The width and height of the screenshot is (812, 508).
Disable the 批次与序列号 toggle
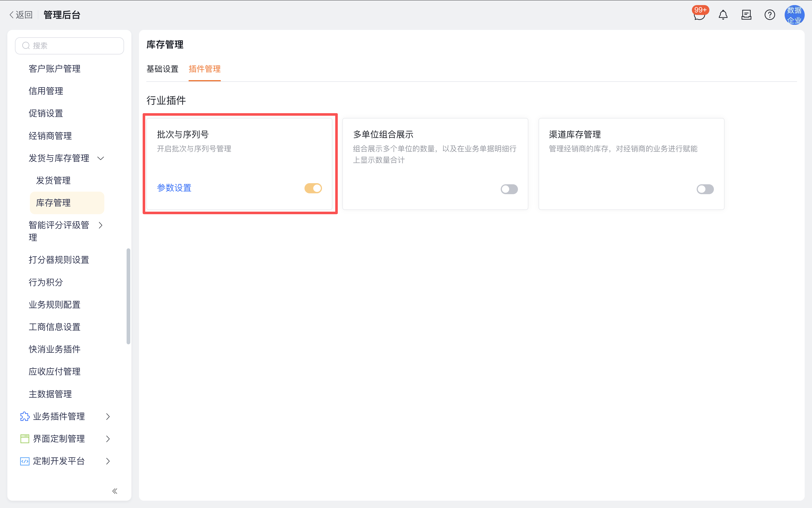[x=313, y=188]
